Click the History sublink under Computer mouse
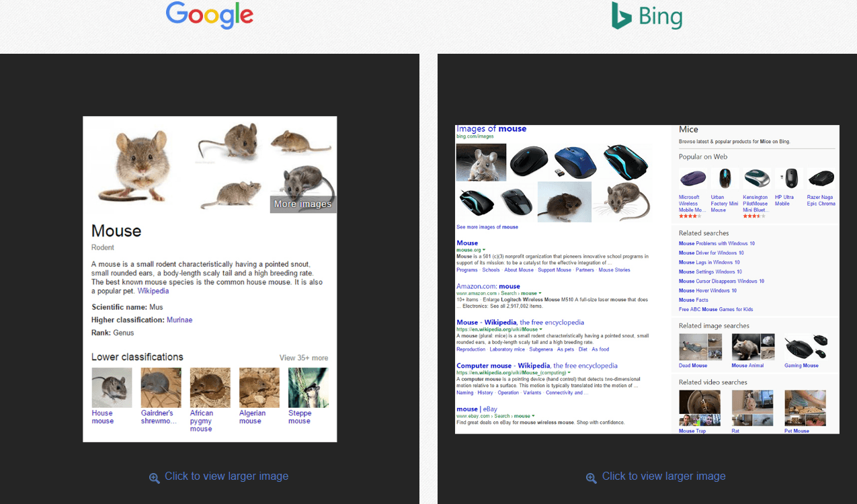 click(485, 392)
